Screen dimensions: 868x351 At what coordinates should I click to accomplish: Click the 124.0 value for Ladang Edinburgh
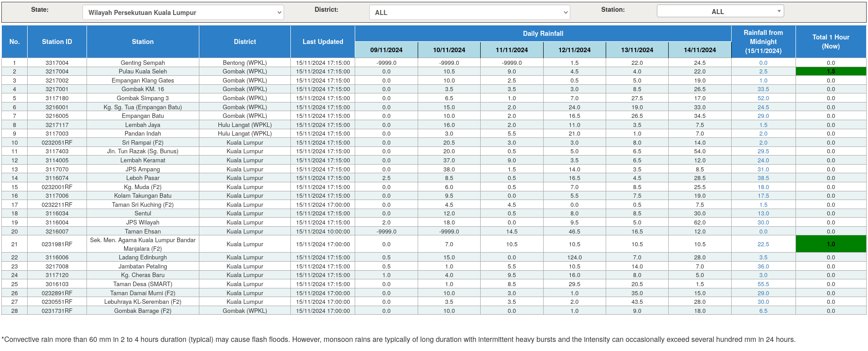pyautogui.click(x=574, y=258)
